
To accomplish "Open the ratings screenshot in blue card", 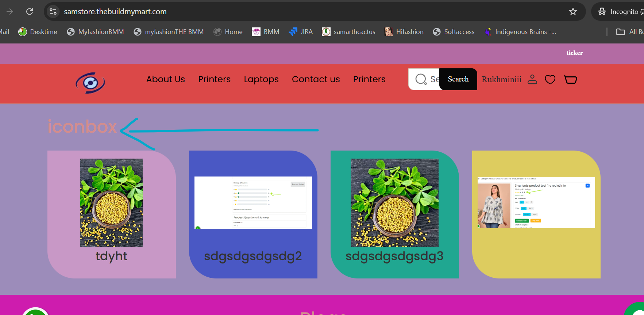I will [253, 202].
